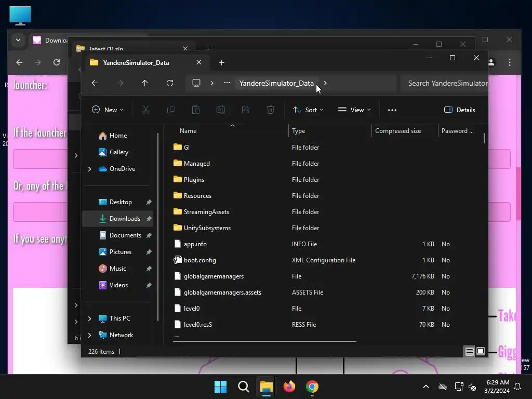Open the Sort dropdown menu
Screen dimensions: 532x399
[308, 110]
